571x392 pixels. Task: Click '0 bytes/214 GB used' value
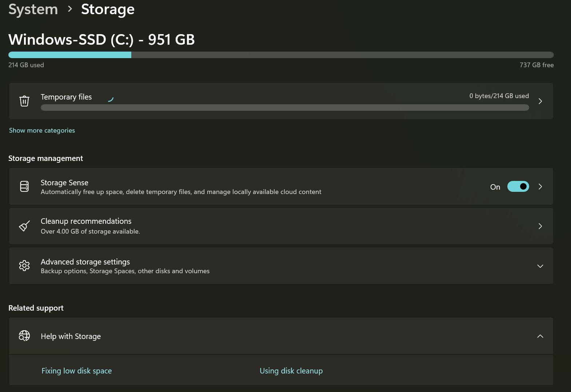pyautogui.click(x=499, y=96)
